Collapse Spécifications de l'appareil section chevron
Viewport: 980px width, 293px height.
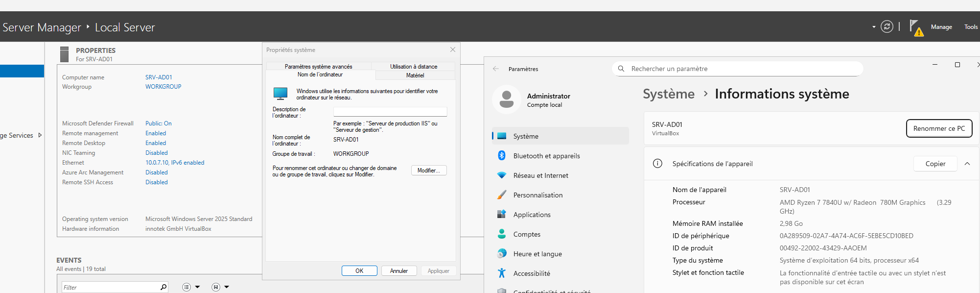967,164
